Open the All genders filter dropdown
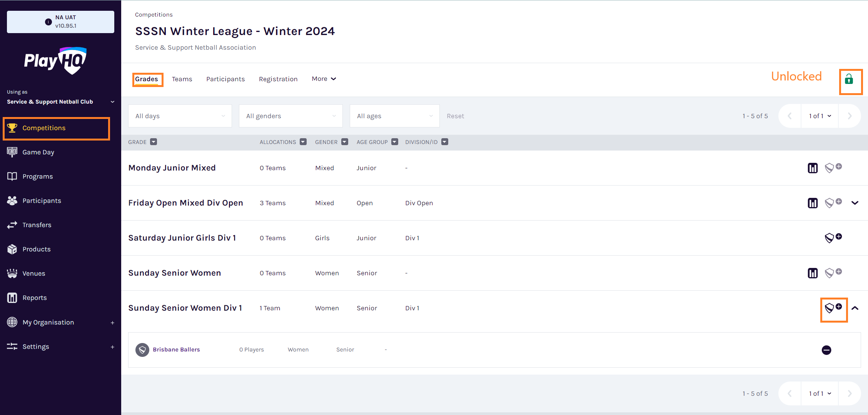 [x=291, y=116]
